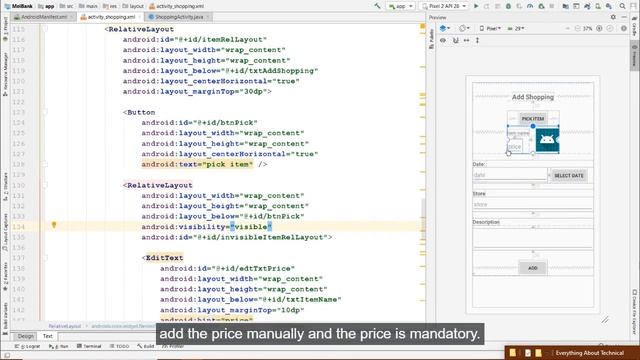The width and height of the screenshot is (640, 360).
Task: Zoom in the preview with plus icon
Action: click(x=599, y=29)
